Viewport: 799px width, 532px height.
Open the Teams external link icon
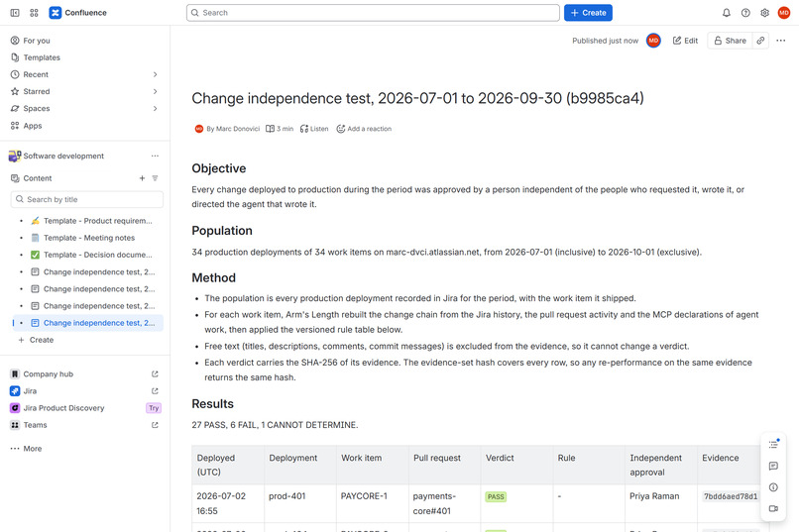[x=155, y=425]
